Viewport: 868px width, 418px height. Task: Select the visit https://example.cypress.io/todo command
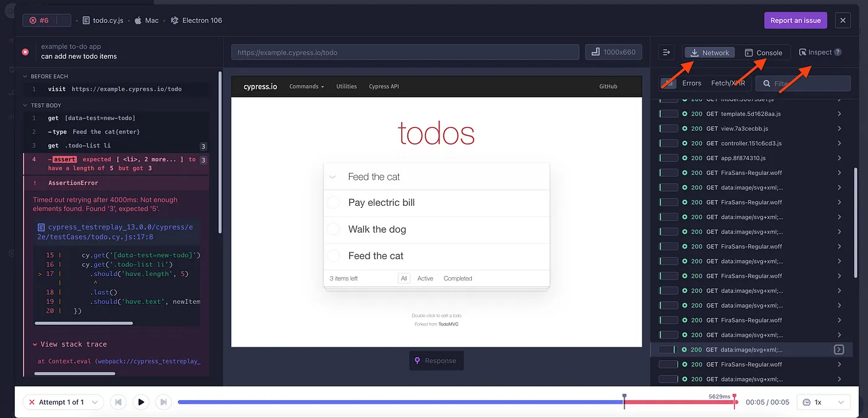click(117, 89)
